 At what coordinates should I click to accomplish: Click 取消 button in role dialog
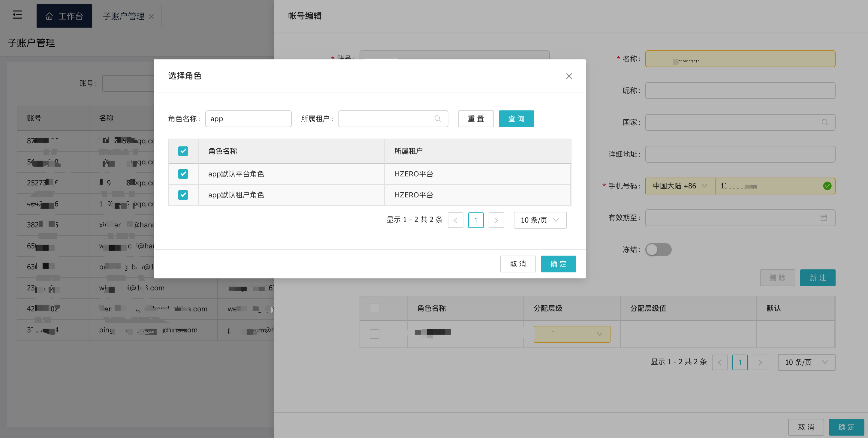[x=517, y=264]
